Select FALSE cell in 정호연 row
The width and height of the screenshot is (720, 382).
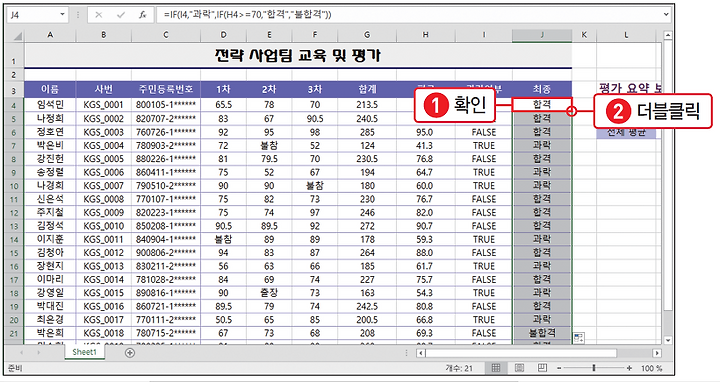click(x=484, y=132)
